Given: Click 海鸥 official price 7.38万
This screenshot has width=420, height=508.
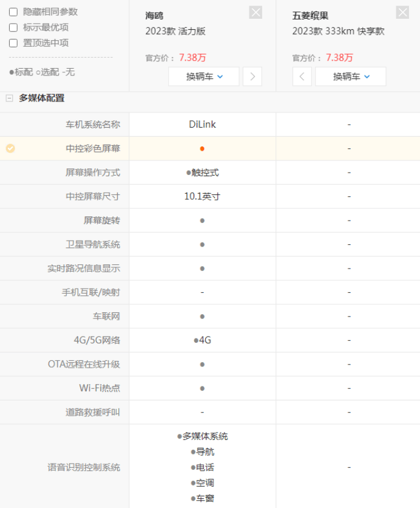Looking at the screenshot, I should 192,58.
